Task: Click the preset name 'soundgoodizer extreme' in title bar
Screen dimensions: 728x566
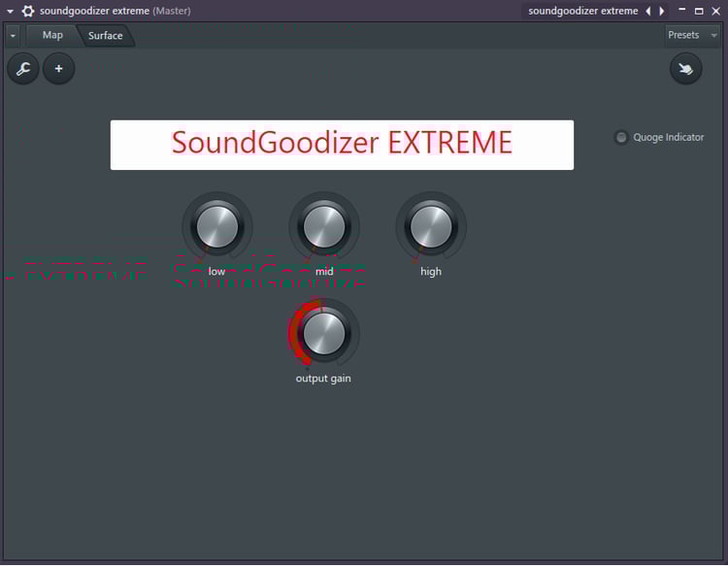Action: [583, 11]
